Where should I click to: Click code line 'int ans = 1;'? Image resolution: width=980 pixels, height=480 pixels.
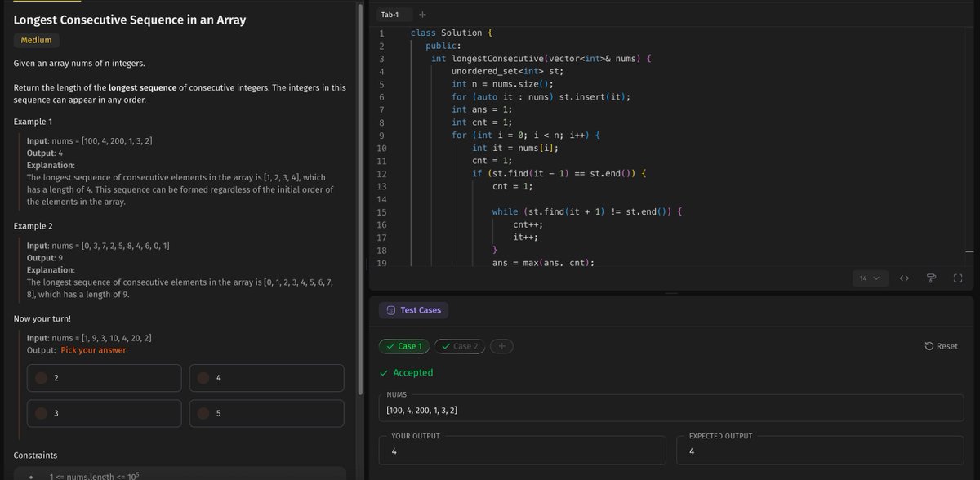pos(482,109)
